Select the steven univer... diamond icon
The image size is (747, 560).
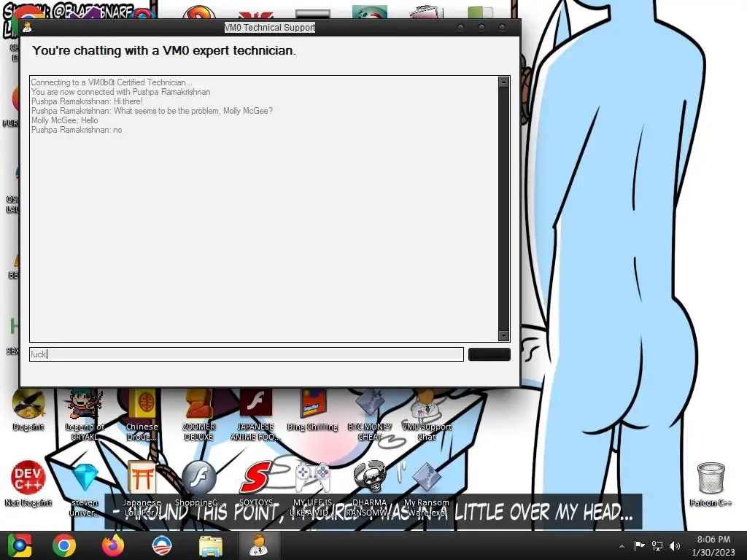point(85,488)
